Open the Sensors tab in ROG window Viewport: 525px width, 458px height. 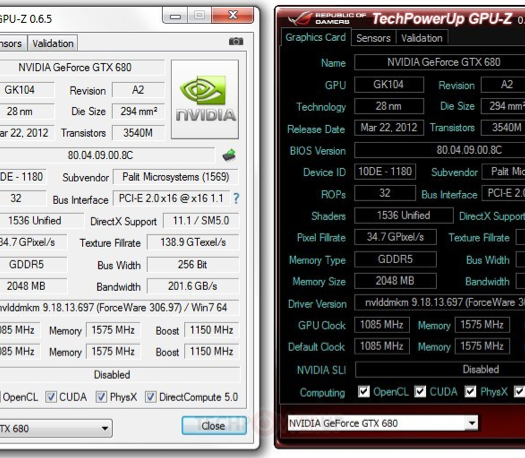coord(373,38)
